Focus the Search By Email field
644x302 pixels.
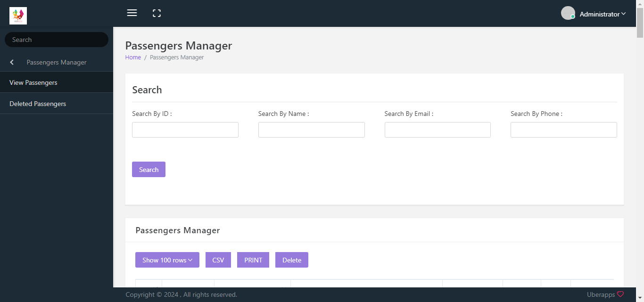(438, 130)
